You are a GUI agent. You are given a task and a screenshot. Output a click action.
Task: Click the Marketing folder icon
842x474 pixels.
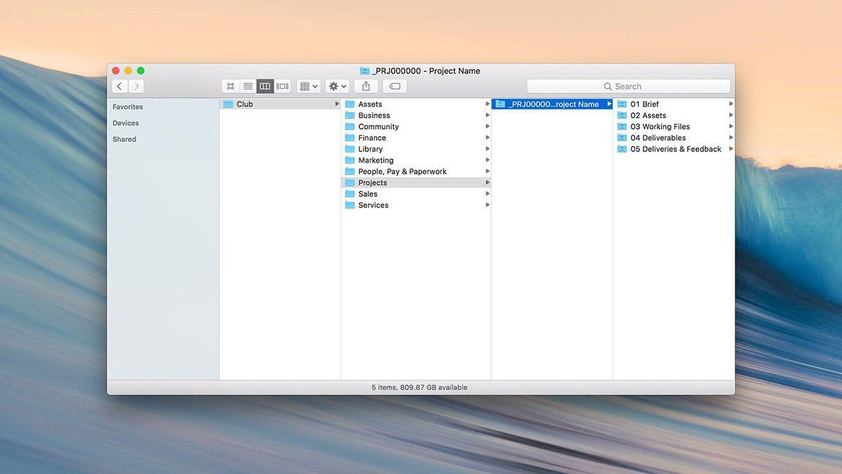(350, 161)
